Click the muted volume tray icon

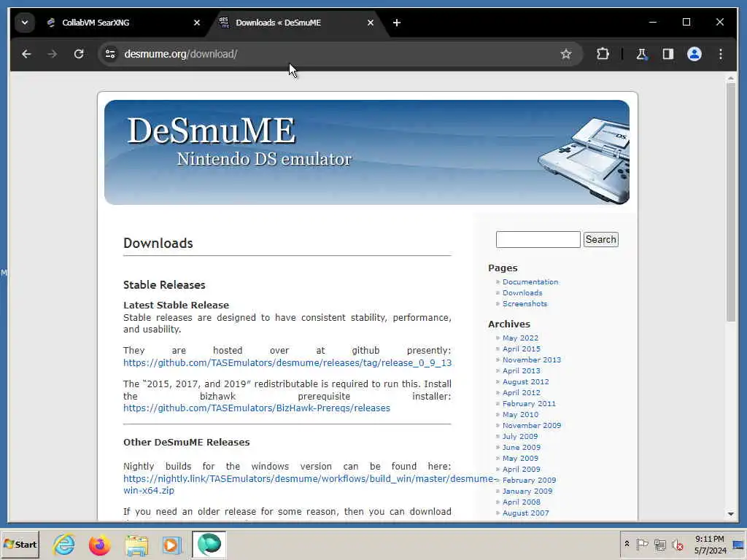click(x=677, y=544)
